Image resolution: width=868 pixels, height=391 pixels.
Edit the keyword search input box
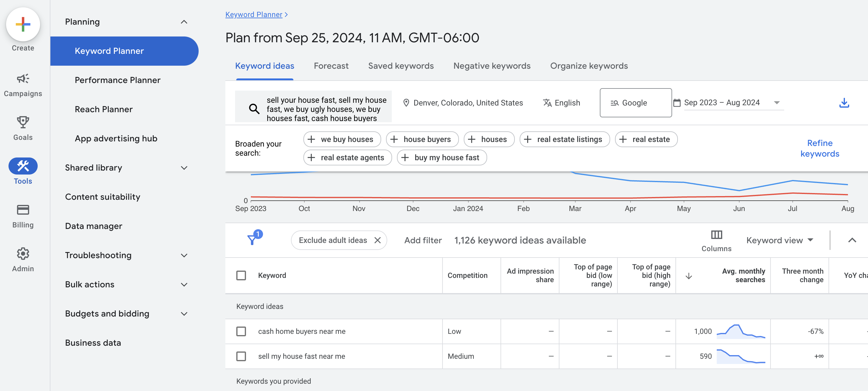pyautogui.click(x=313, y=106)
